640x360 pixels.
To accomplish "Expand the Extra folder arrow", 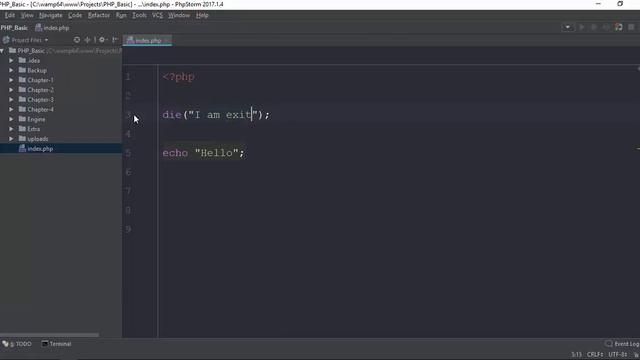I will (x=11, y=129).
